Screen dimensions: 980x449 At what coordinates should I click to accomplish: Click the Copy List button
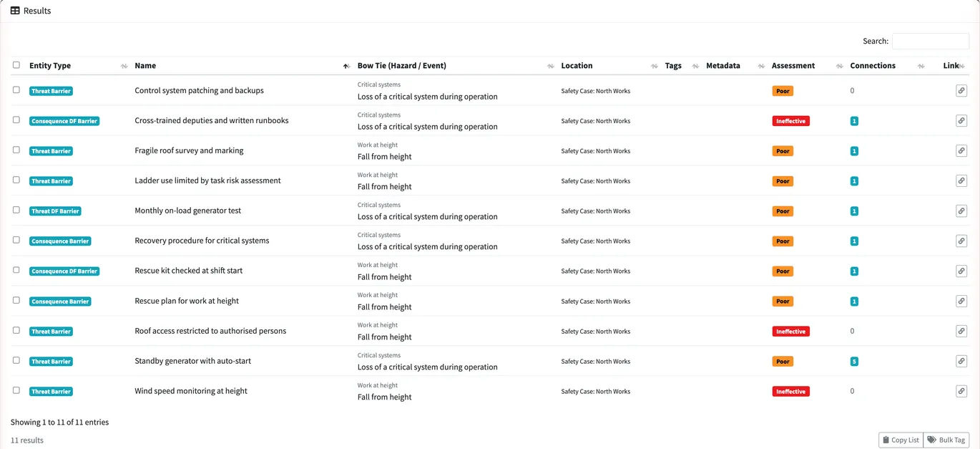(901, 440)
